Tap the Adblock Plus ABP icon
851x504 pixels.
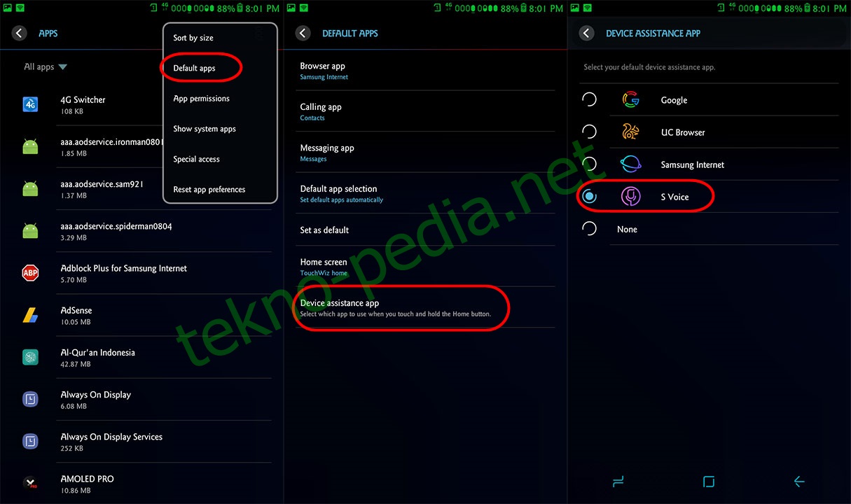point(30,273)
